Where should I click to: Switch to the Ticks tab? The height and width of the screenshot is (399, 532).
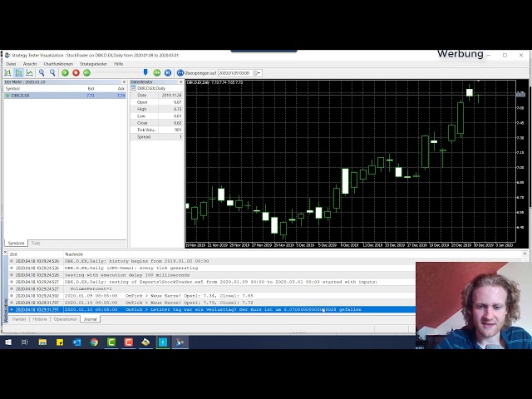[x=36, y=243]
